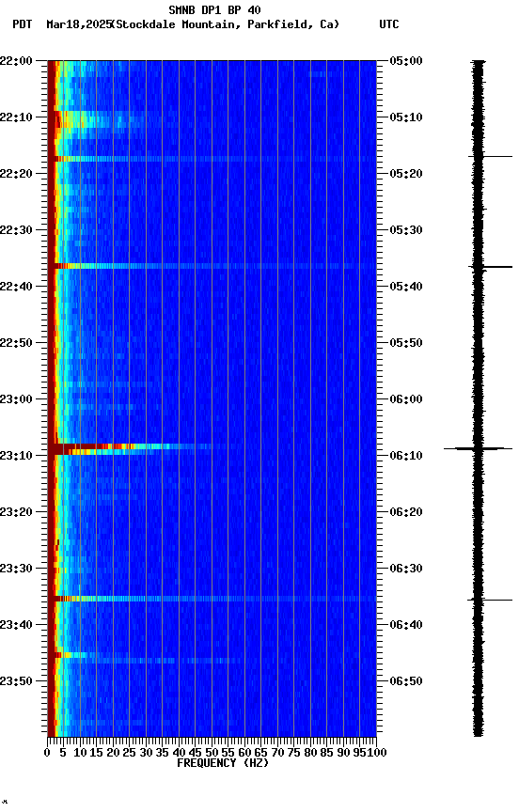Image resolution: width=519 pixels, height=812 pixels.
Task: Click the seismogram trace spike near 06:36
Action: coord(490,600)
